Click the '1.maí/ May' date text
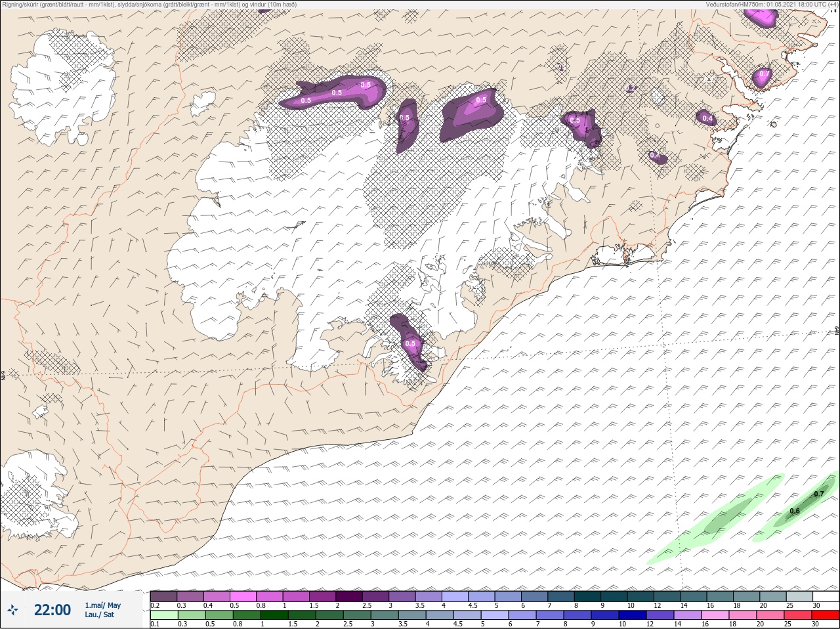The image size is (840, 629). [102, 605]
